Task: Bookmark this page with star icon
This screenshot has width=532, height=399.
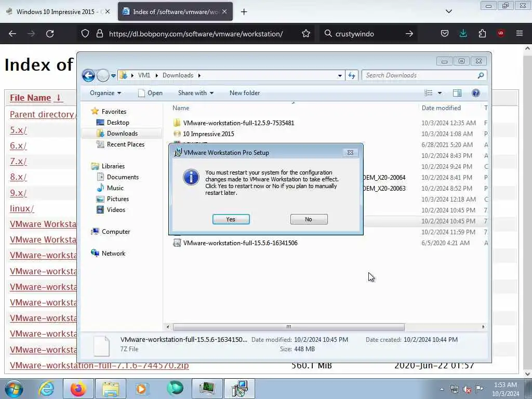Action: point(305,34)
